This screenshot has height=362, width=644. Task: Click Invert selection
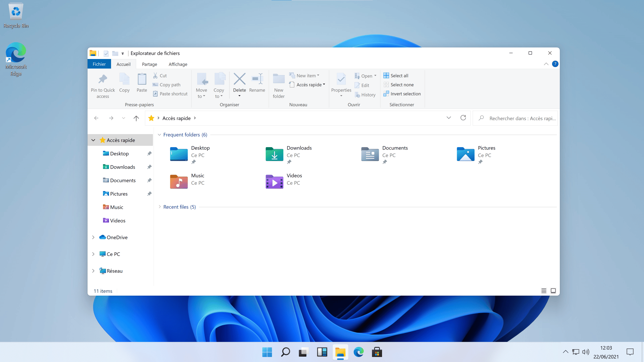[x=402, y=94]
